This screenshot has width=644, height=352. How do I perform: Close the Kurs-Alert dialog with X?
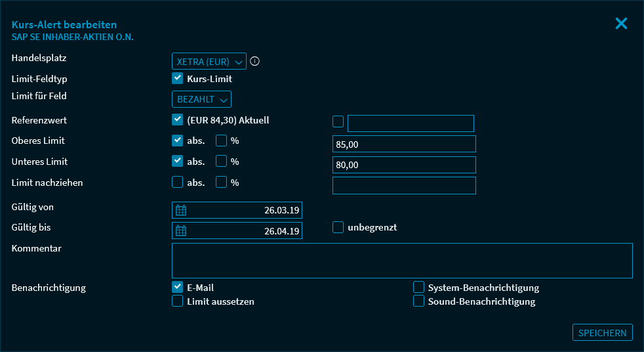click(621, 24)
